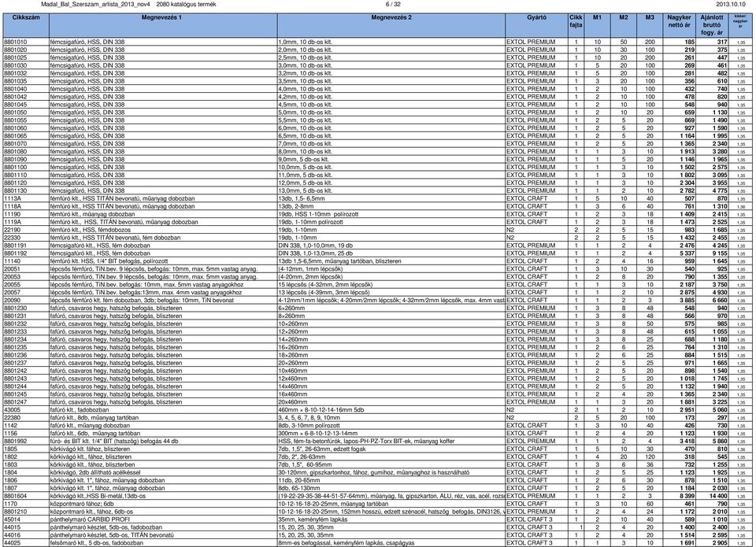Select article number 8801247

pos(16,402)
